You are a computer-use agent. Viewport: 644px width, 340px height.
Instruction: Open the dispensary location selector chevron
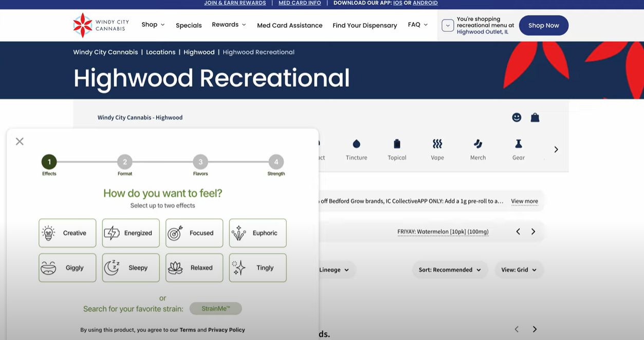click(x=448, y=25)
